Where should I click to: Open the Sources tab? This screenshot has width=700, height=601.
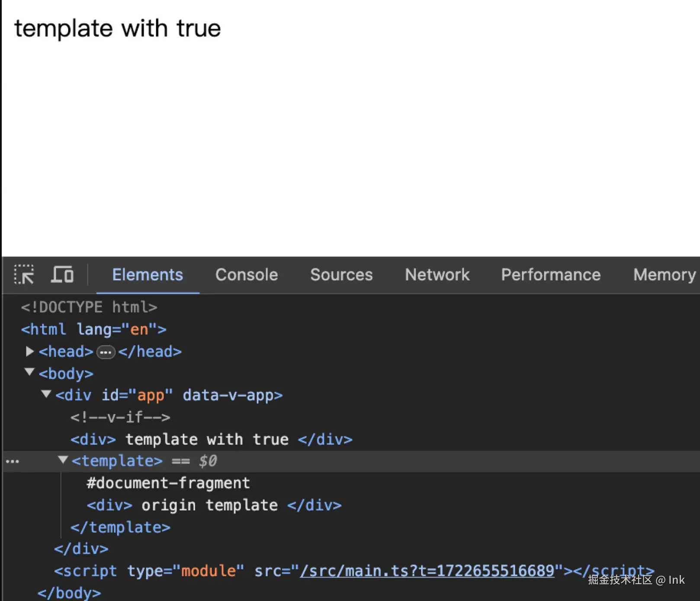[341, 275]
